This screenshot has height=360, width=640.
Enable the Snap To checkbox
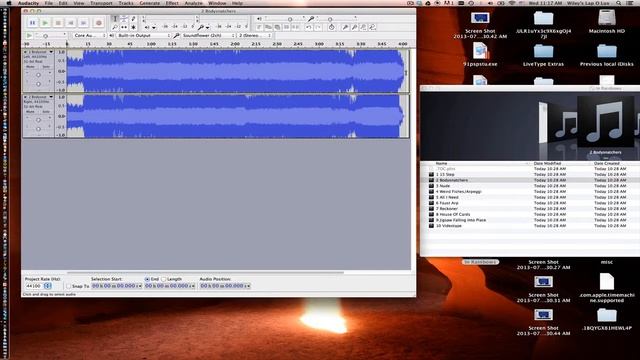pos(68,286)
